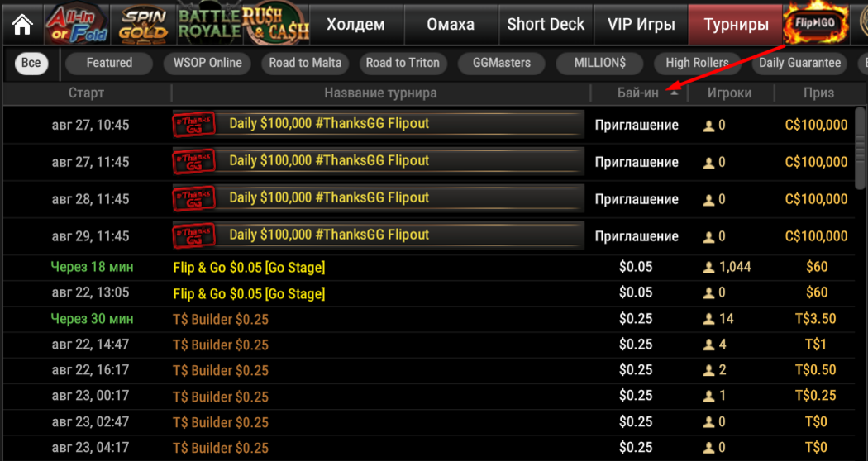Sort by Бай-ин column arrow
This screenshot has height=461, width=868.
[x=675, y=93]
